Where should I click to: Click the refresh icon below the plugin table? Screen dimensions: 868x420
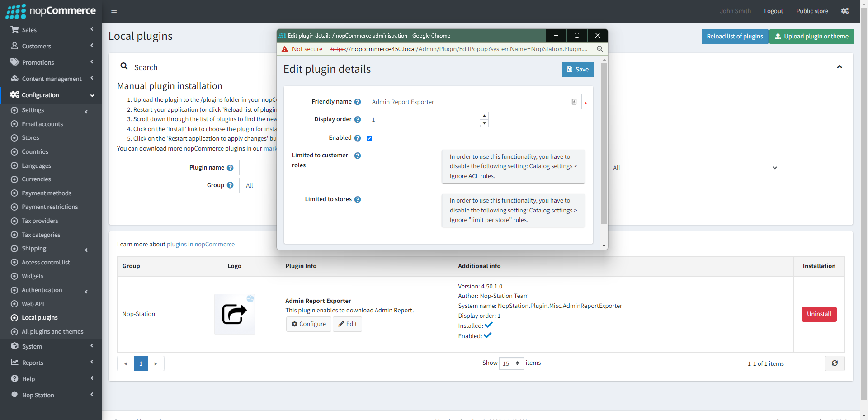tap(835, 363)
